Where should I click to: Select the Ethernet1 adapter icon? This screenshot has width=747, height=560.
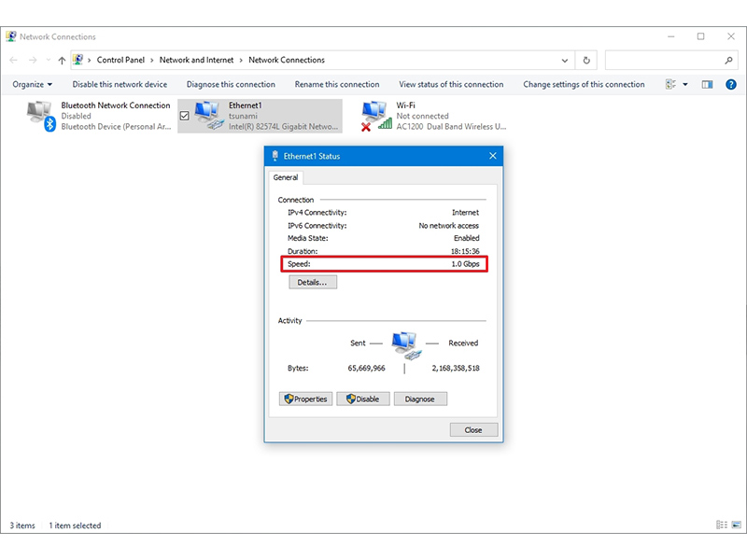(209, 116)
